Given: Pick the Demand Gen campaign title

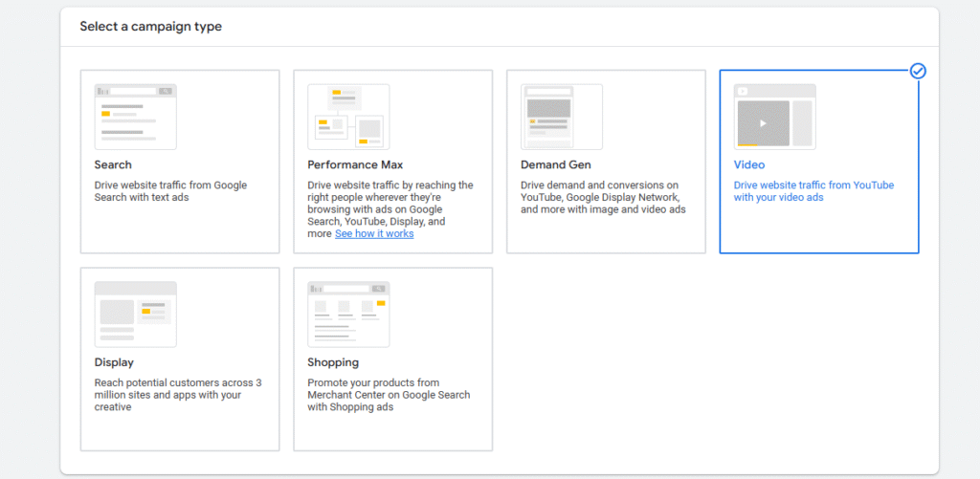Looking at the screenshot, I should (x=556, y=164).
